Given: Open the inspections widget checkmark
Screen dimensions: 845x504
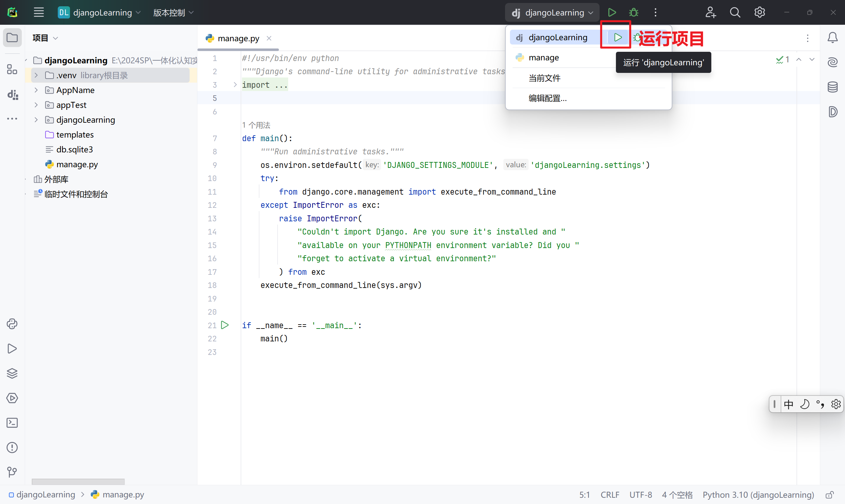Looking at the screenshot, I should (x=783, y=59).
